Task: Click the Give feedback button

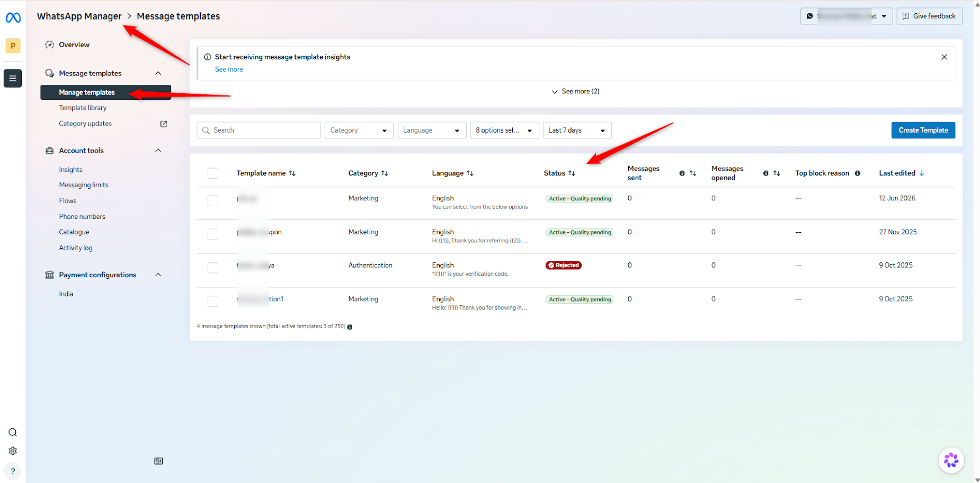Action: click(929, 16)
